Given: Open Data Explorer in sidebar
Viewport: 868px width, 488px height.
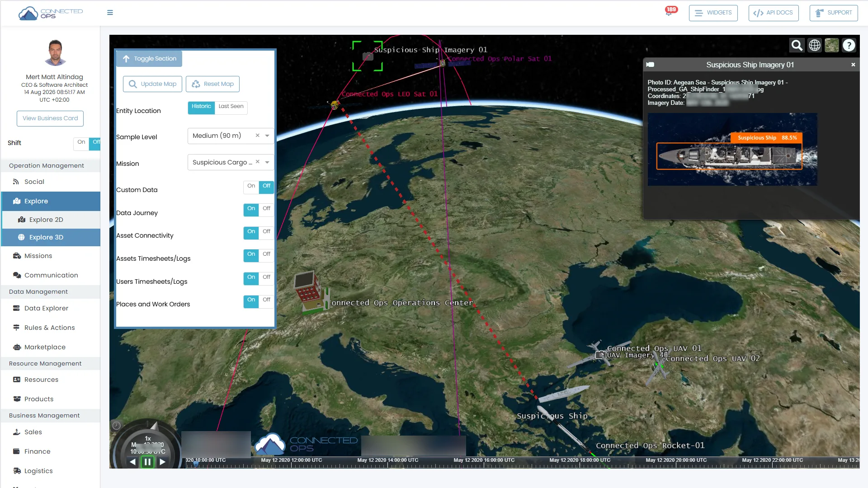Looking at the screenshot, I should (51, 308).
